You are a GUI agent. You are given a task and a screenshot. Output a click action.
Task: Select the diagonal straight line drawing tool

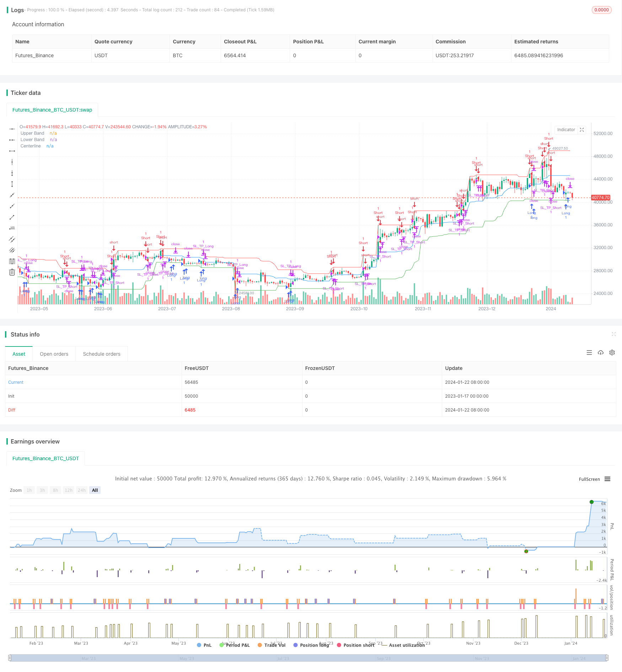(12, 195)
